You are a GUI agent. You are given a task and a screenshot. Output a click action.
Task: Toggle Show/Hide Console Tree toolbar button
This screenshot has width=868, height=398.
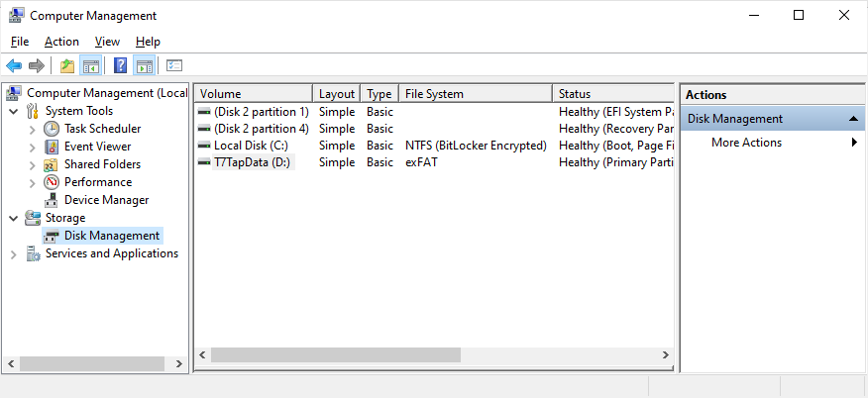(90, 66)
